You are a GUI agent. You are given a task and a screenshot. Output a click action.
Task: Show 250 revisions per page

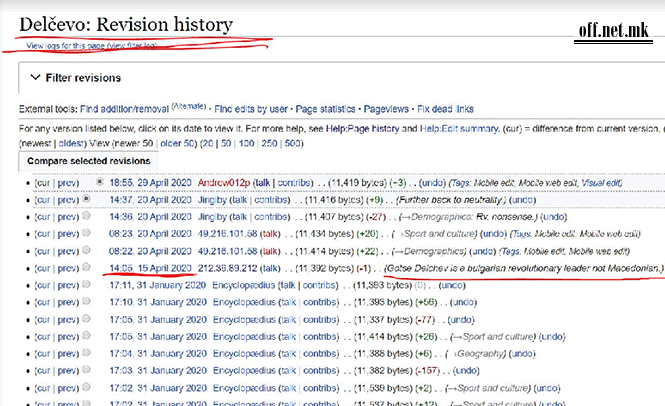pos(269,143)
